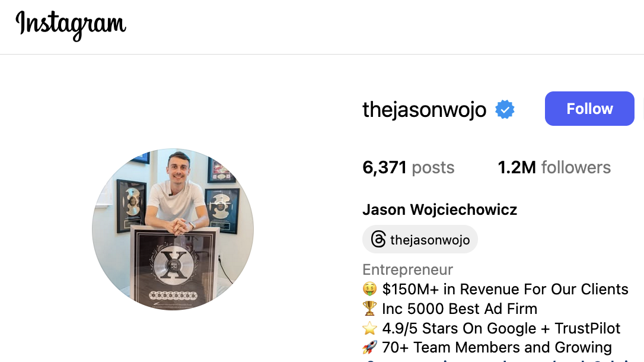This screenshot has height=362, width=644.
Task: Click the rocket emoji in bio
Action: click(x=369, y=347)
